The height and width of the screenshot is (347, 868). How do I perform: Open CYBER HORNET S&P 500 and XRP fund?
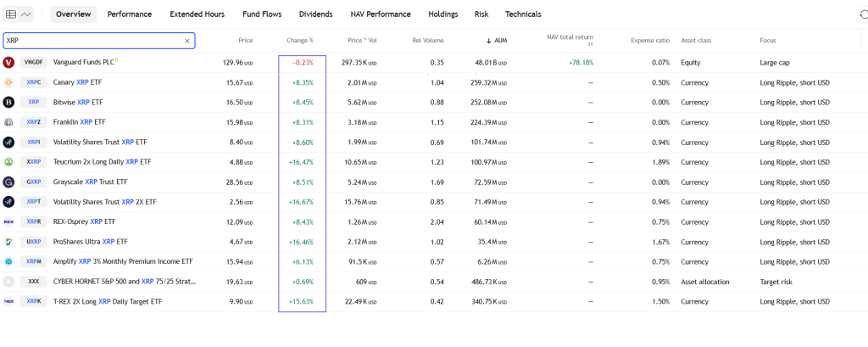[x=125, y=282]
